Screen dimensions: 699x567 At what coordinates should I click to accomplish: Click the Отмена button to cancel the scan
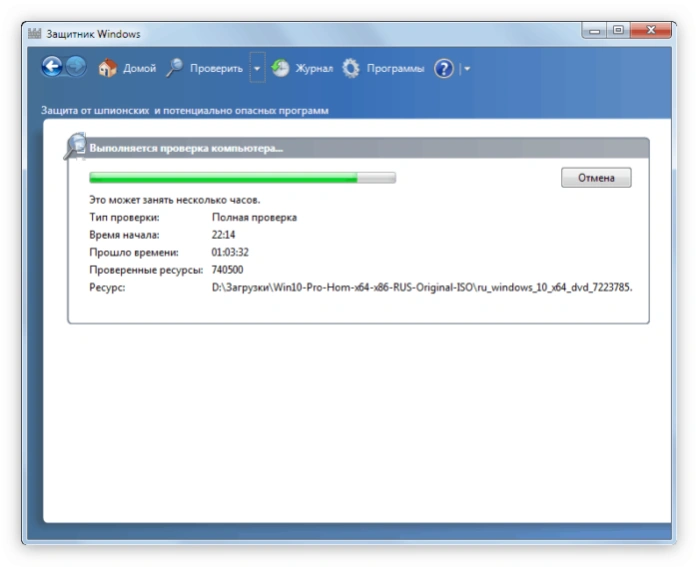tap(596, 177)
